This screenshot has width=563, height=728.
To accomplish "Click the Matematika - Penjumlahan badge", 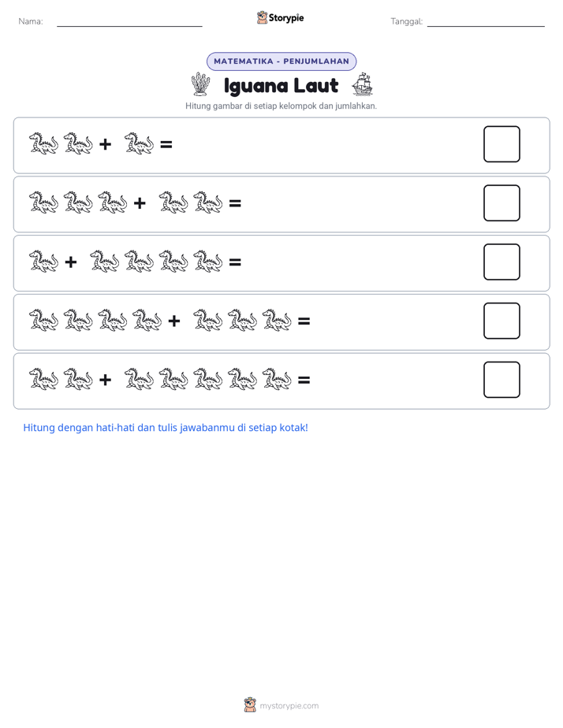I will pyautogui.click(x=281, y=61).
